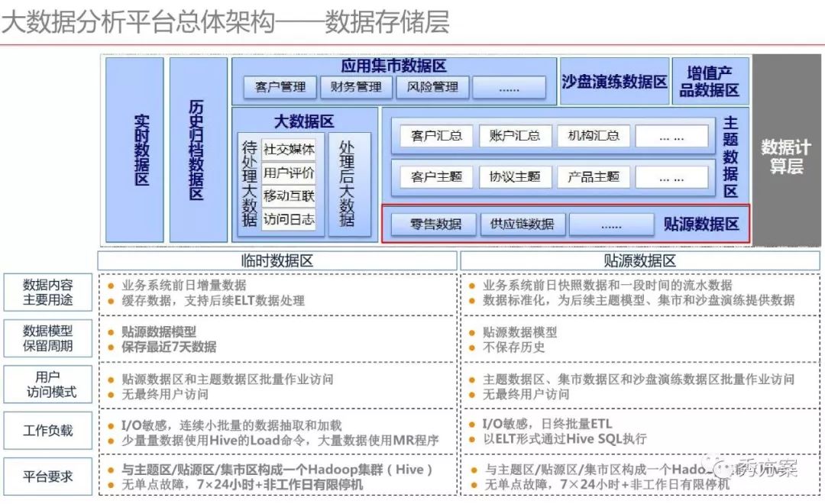This screenshot has height=504, width=825.
Task: Click the 风险管理 box
Action: [x=432, y=87]
